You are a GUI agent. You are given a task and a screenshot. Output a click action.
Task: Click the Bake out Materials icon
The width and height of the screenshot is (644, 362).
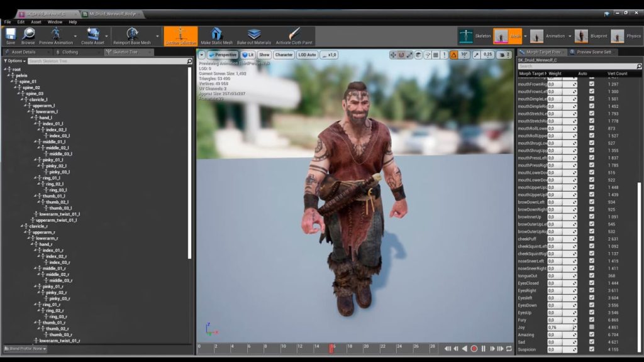254,34
